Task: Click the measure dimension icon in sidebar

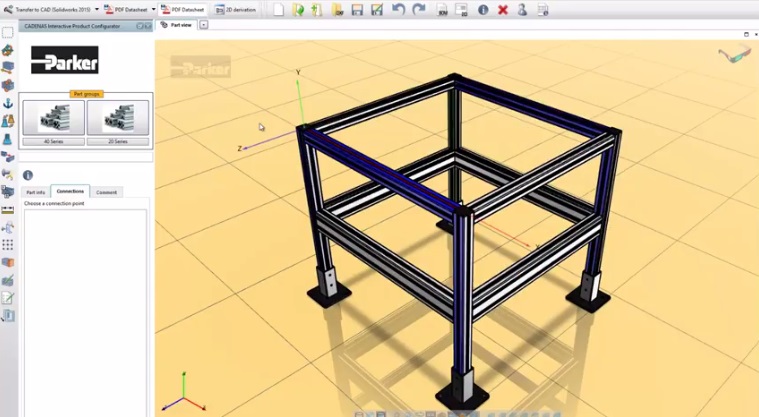Action: [x=7, y=210]
